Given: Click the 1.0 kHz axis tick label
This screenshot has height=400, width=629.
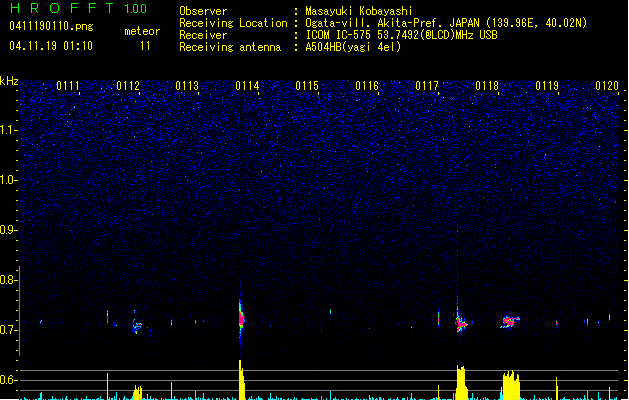Looking at the screenshot, I should click(x=8, y=180).
